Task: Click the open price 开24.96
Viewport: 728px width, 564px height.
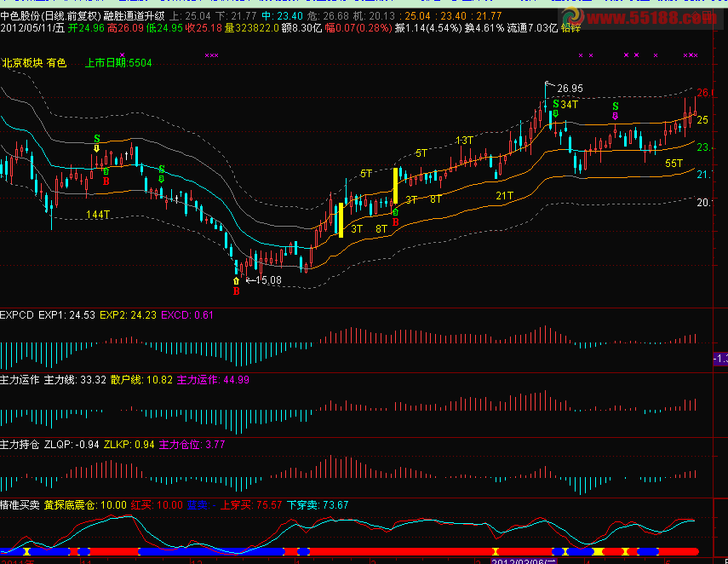Action: [86, 28]
